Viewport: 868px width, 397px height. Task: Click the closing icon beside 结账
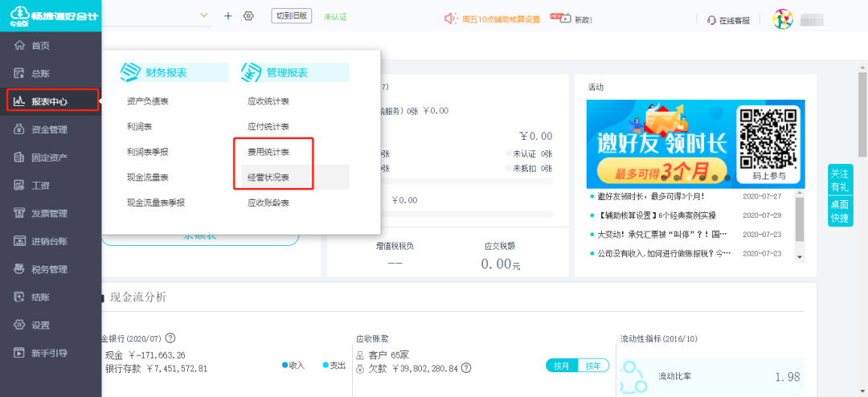tap(20, 297)
